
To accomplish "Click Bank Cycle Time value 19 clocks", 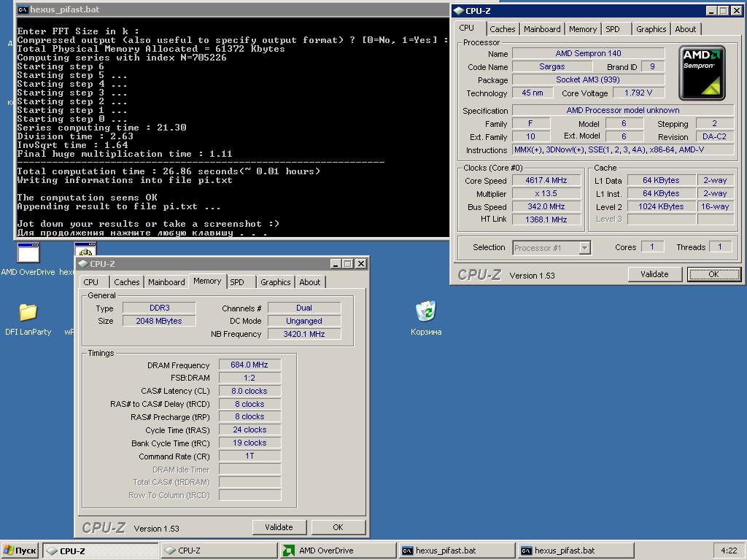I will [249, 443].
